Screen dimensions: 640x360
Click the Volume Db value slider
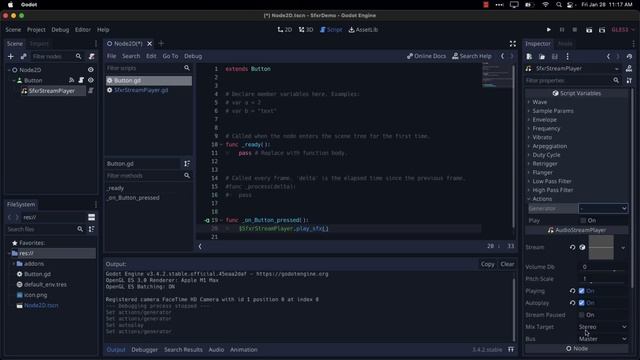coord(603,267)
